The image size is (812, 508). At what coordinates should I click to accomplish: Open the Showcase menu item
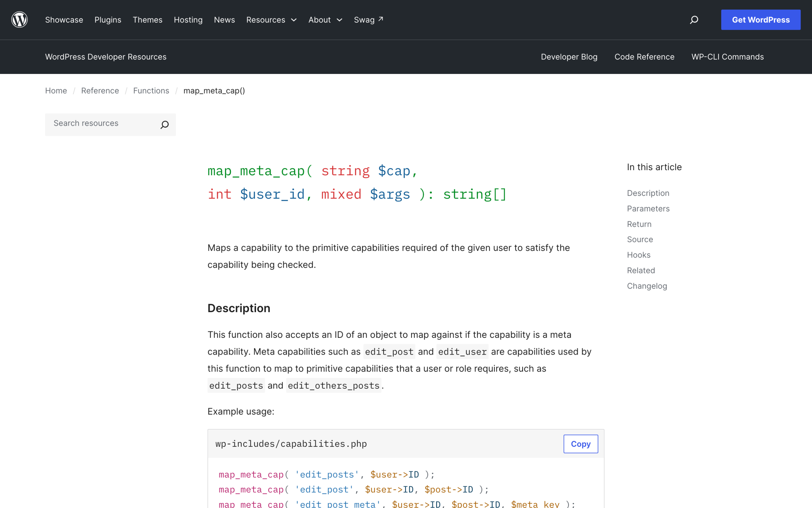64,20
